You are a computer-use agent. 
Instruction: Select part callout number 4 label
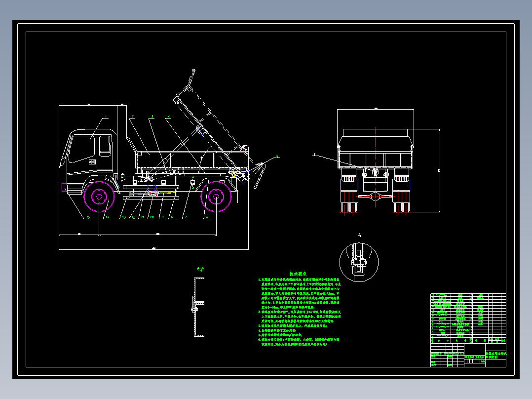click(x=169, y=117)
